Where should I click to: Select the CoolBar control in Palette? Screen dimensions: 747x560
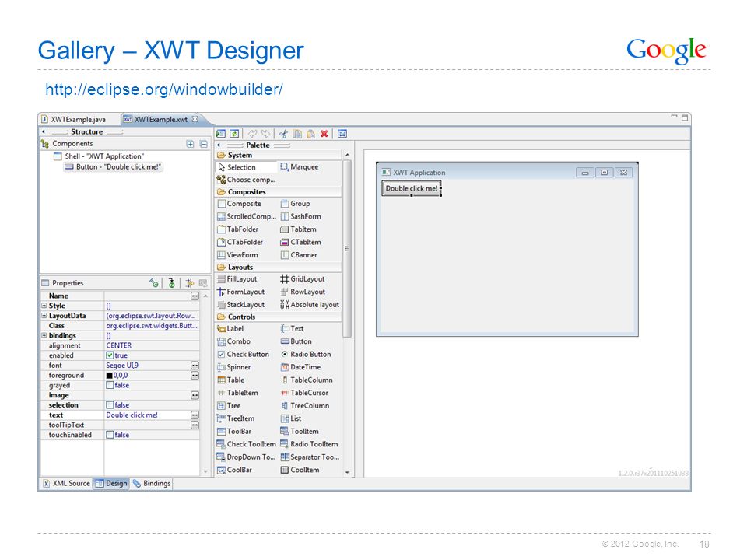[234, 470]
